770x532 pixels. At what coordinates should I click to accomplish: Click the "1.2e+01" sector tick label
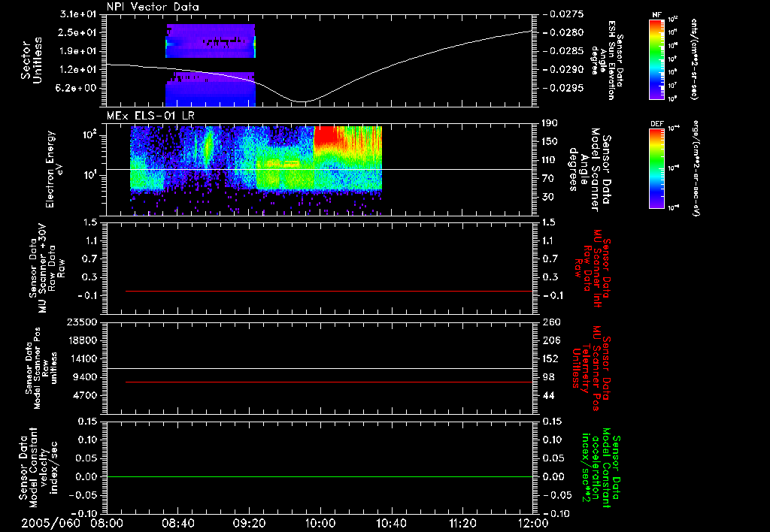[x=77, y=70]
